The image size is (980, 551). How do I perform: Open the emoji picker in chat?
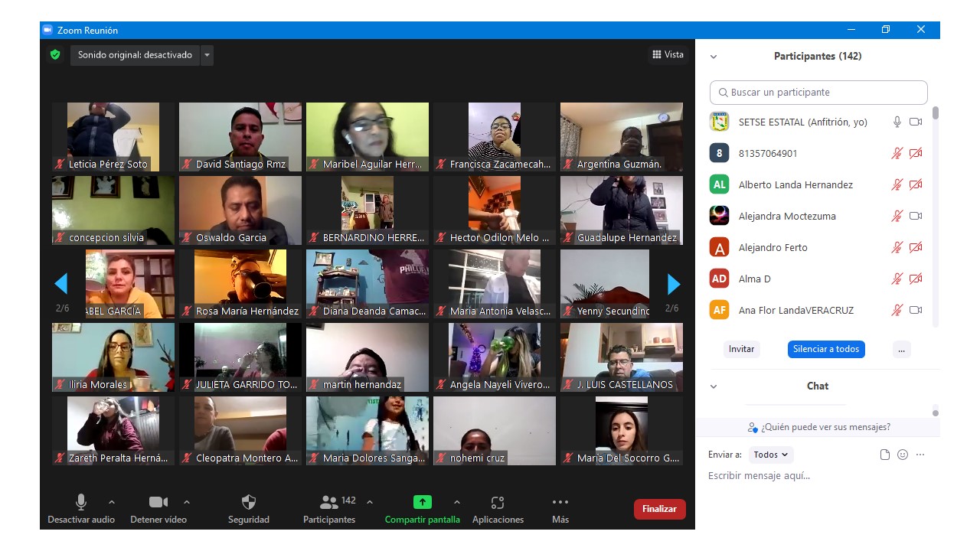point(903,455)
